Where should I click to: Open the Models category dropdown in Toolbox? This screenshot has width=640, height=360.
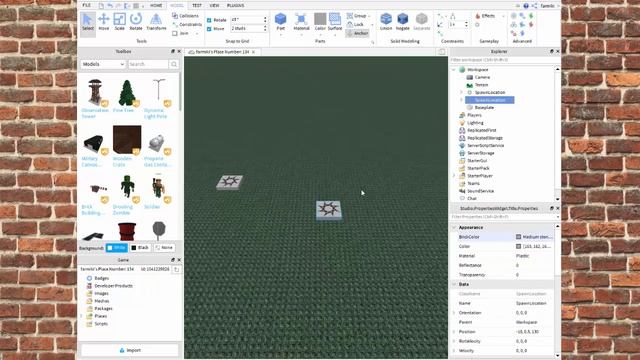(103, 64)
